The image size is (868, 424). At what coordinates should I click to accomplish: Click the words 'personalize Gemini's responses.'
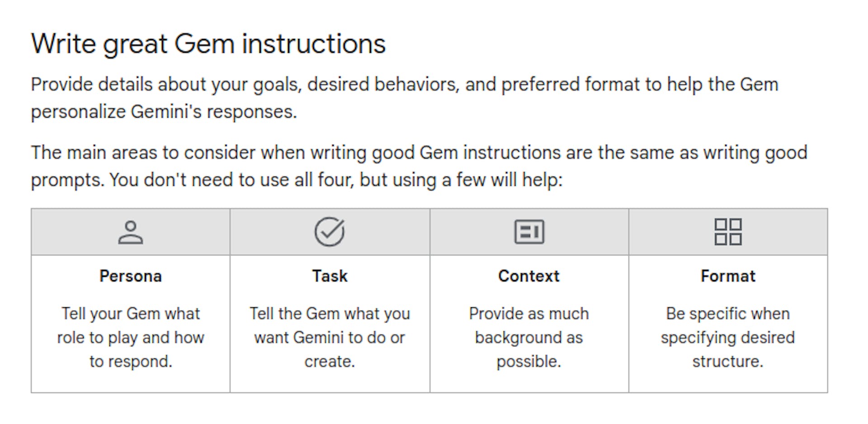[164, 112]
